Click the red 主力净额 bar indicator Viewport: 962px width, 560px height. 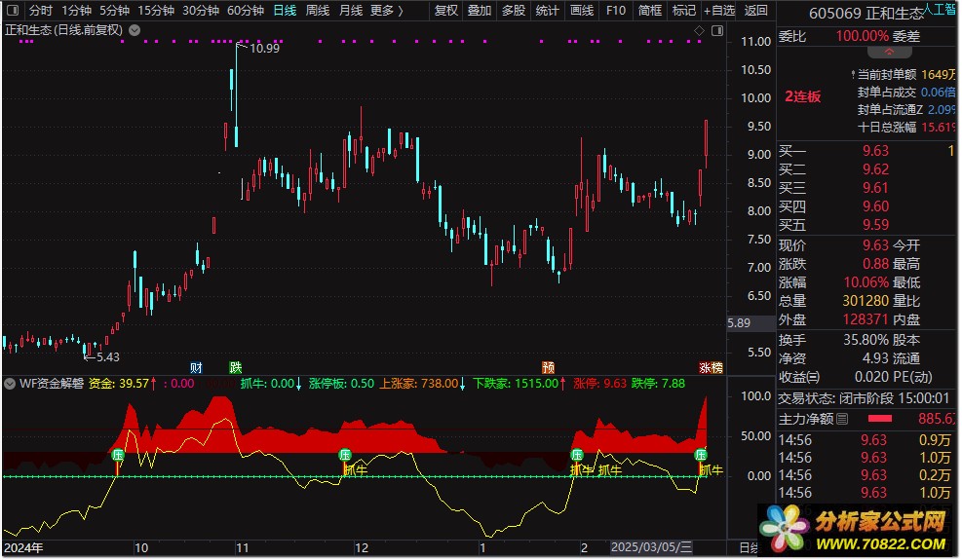click(879, 419)
